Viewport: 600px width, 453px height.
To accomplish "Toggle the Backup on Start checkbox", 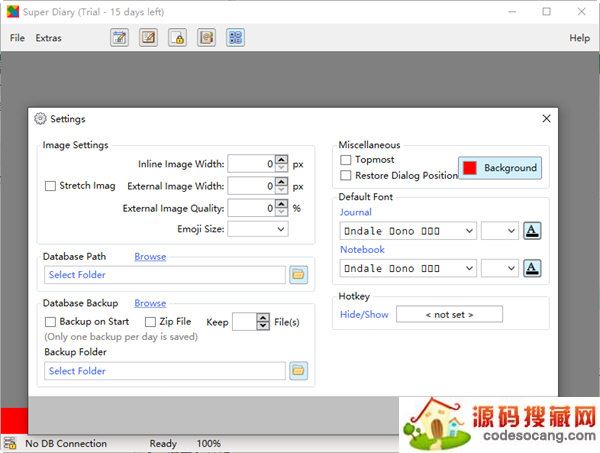I will click(x=50, y=322).
